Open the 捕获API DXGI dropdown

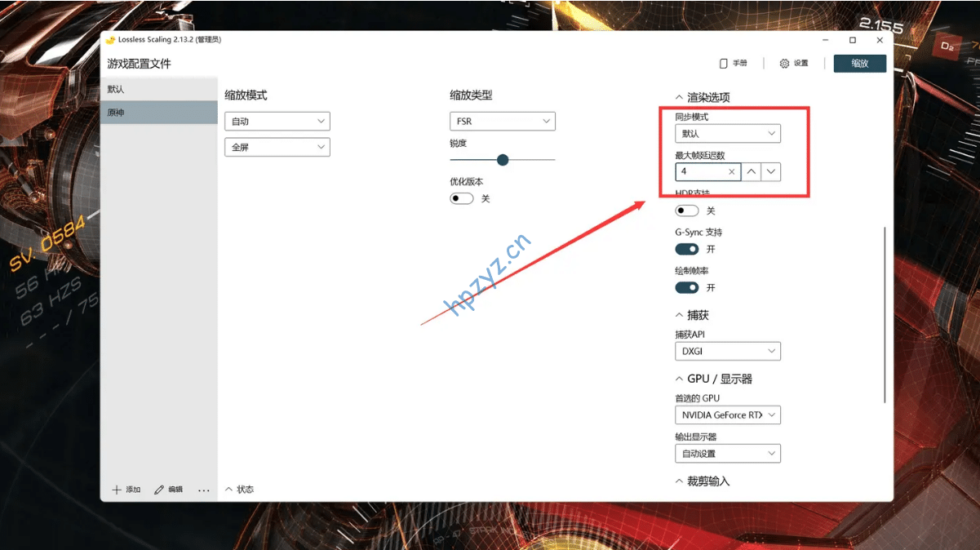point(728,352)
